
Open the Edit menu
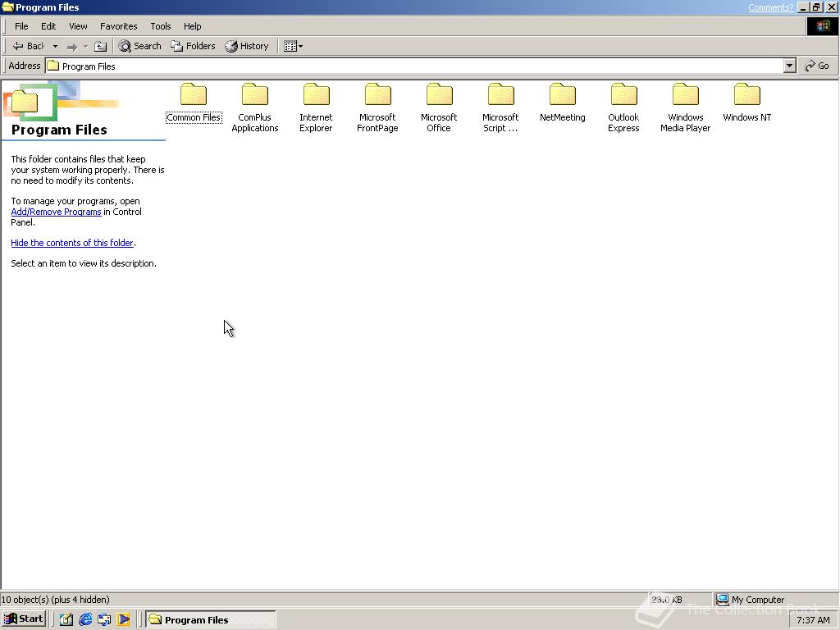pos(48,26)
